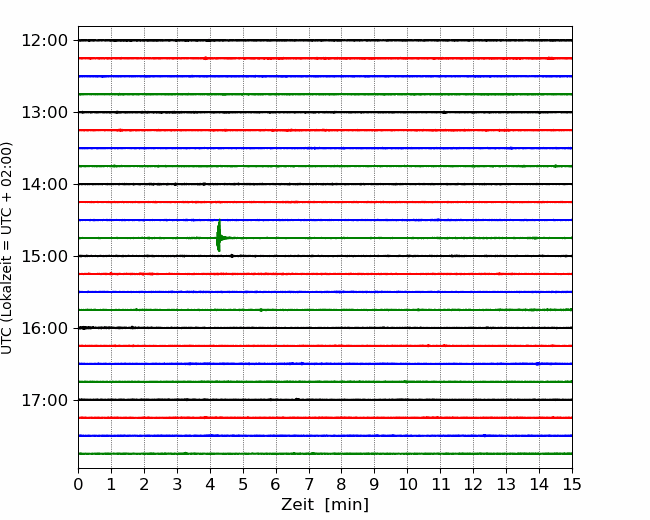Image resolution: width=650 pixels, height=520 pixels.
Task: Click x-axis tick label 13
Action: pyautogui.click(x=507, y=484)
